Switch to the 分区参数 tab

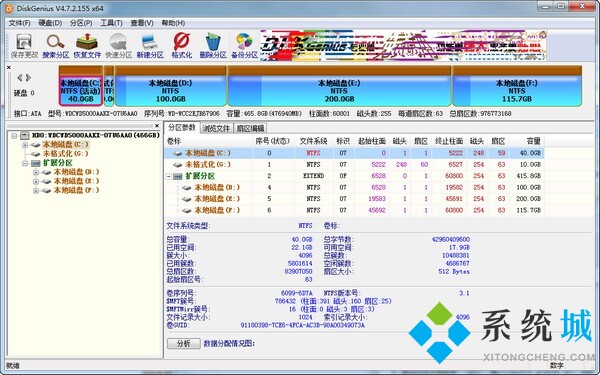coord(182,127)
